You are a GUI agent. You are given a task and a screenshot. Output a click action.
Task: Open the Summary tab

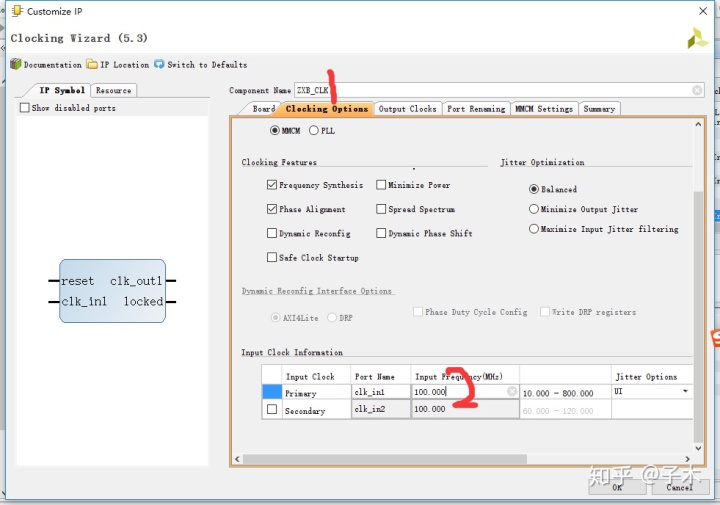pyautogui.click(x=599, y=109)
